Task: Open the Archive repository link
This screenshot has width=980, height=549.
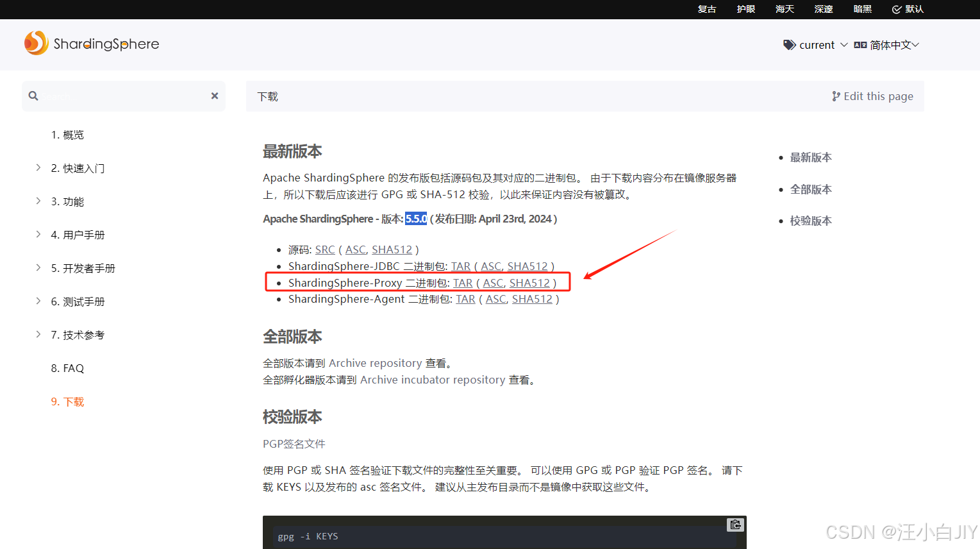Action: pyautogui.click(x=375, y=363)
